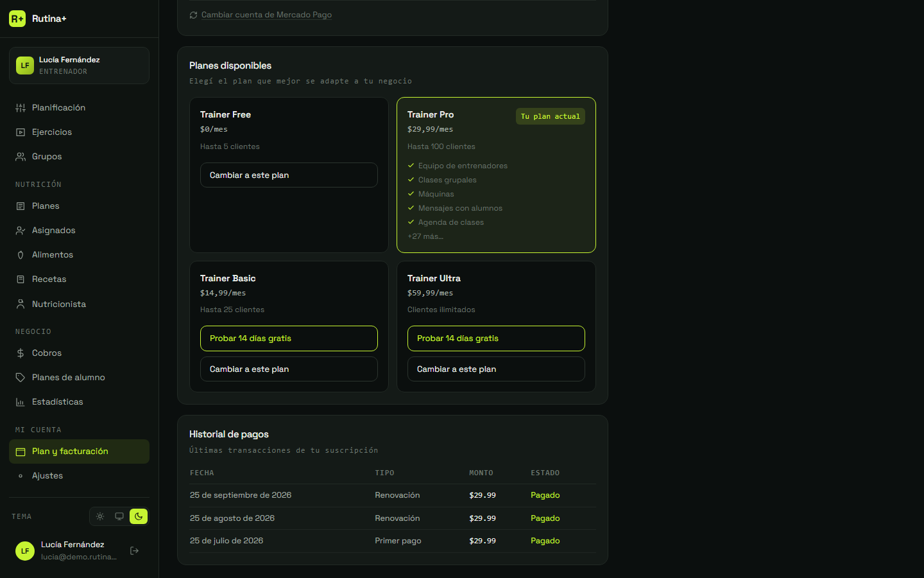924x578 pixels.
Task: Switch theme to light mode
Action: [100, 516]
